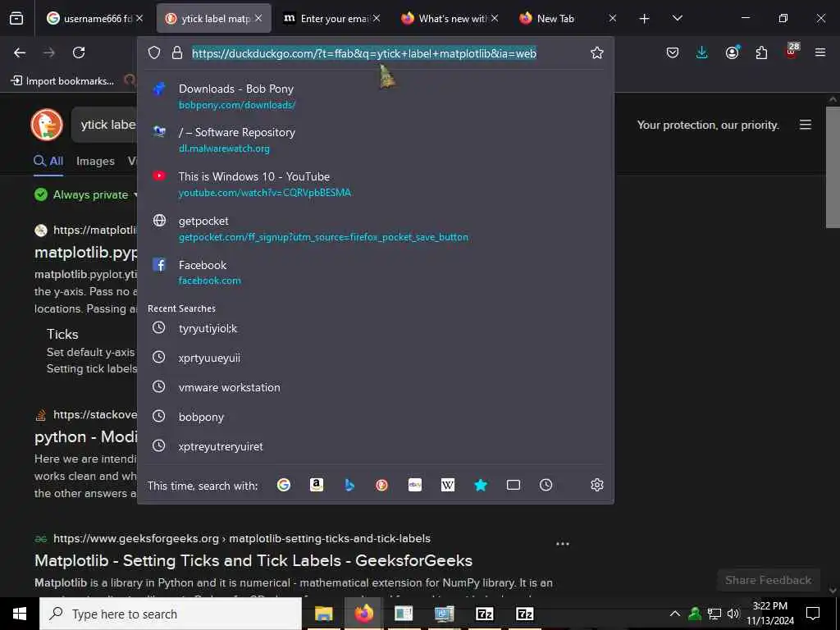Viewport: 840px width, 630px height.
Task: Open getpocket suggestion
Action: tap(375, 228)
